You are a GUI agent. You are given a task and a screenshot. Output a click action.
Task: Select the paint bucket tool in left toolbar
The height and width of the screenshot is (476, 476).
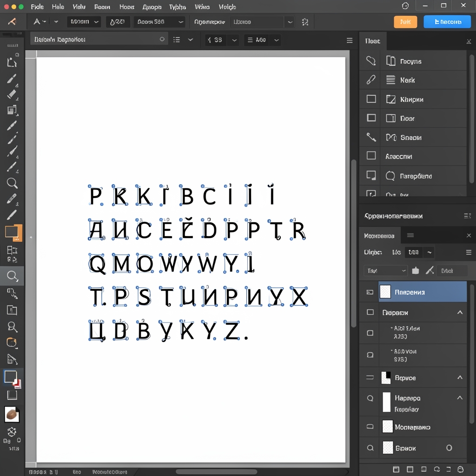pyautogui.click(x=12, y=343)
